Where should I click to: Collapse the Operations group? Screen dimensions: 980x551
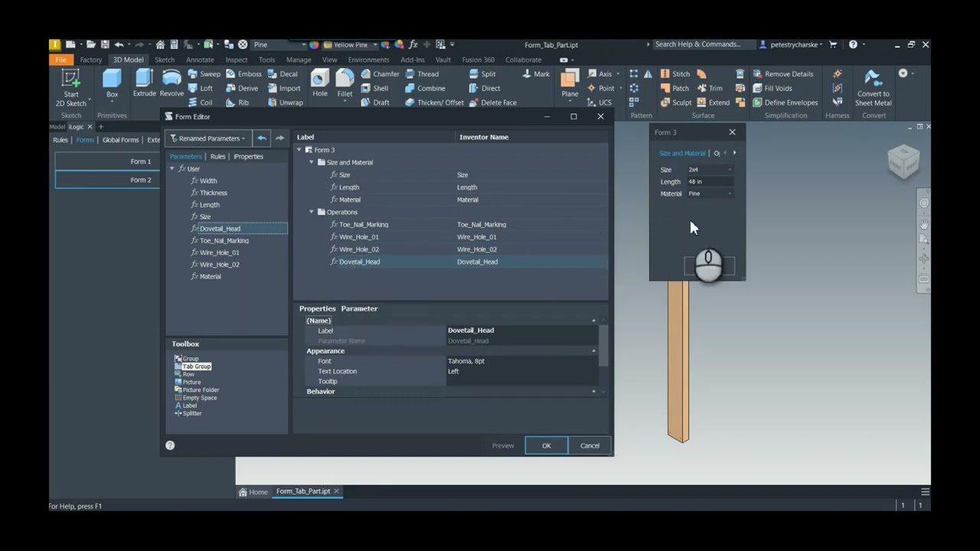[312, 212]
